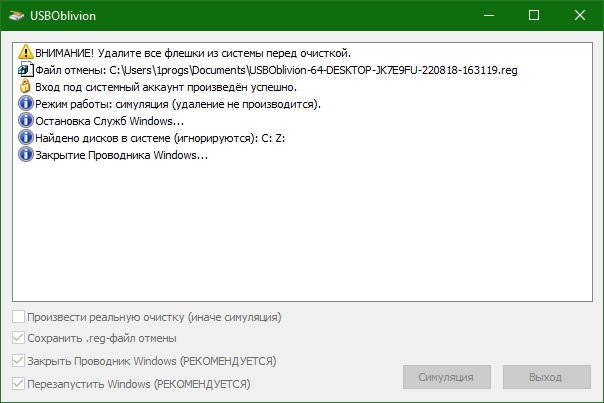The height and width of the screenshot is (403, 604).
Task: Click the padlock icon next to Вход под системный аккаунт
Action: [25, 86]
